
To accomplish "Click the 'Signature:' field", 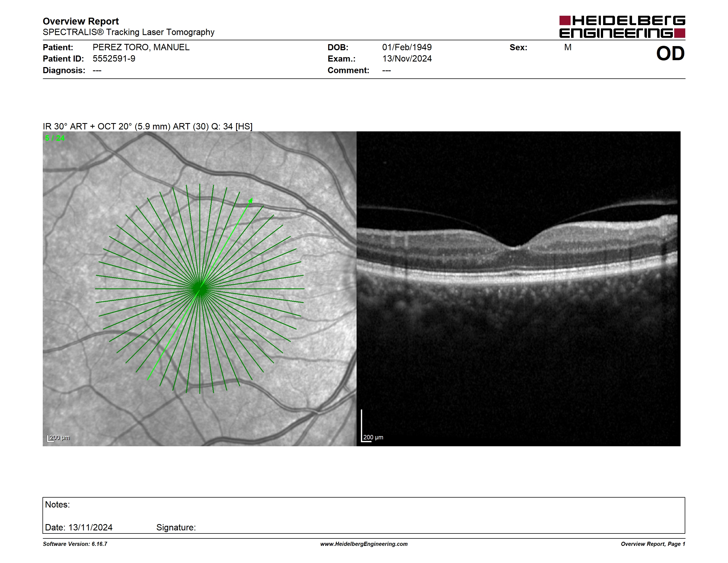I will coord(176,527).
